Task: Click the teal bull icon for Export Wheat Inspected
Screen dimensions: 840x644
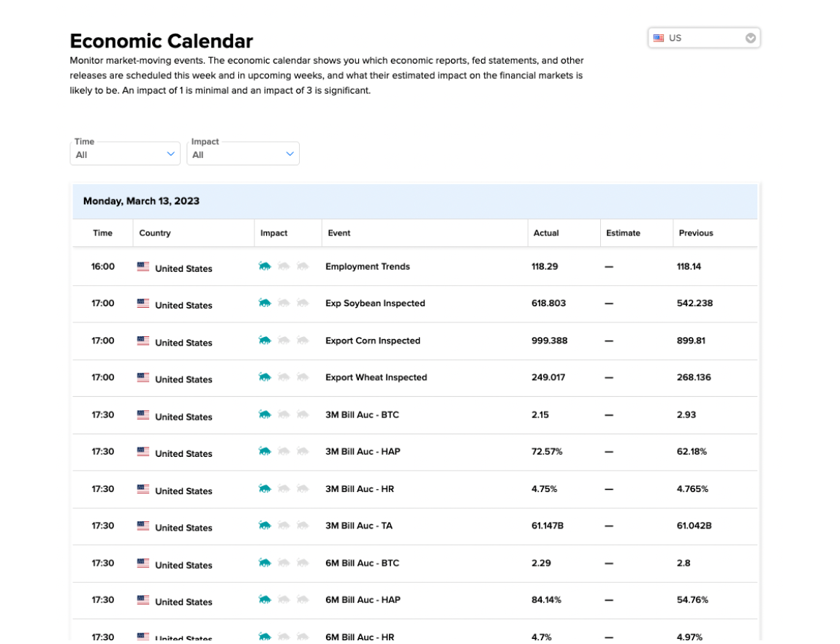Action: [265, 377]
